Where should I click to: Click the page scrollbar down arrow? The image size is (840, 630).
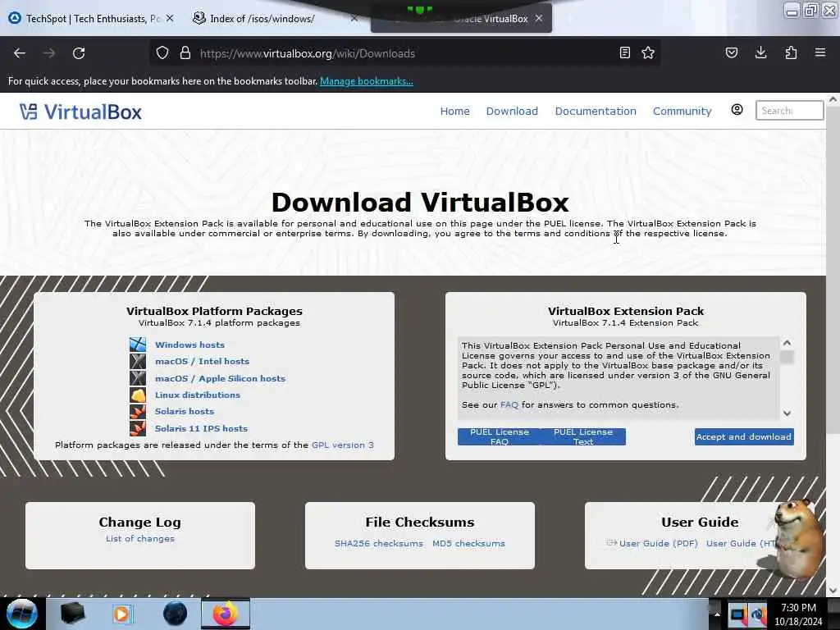coord(833,590)
